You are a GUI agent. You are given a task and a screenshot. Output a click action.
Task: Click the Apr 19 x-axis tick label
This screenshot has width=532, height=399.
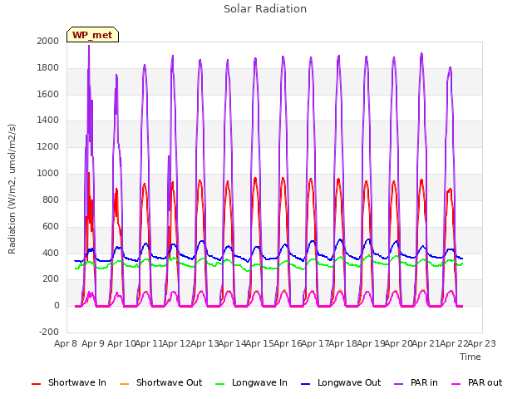[x=371, y=343]
